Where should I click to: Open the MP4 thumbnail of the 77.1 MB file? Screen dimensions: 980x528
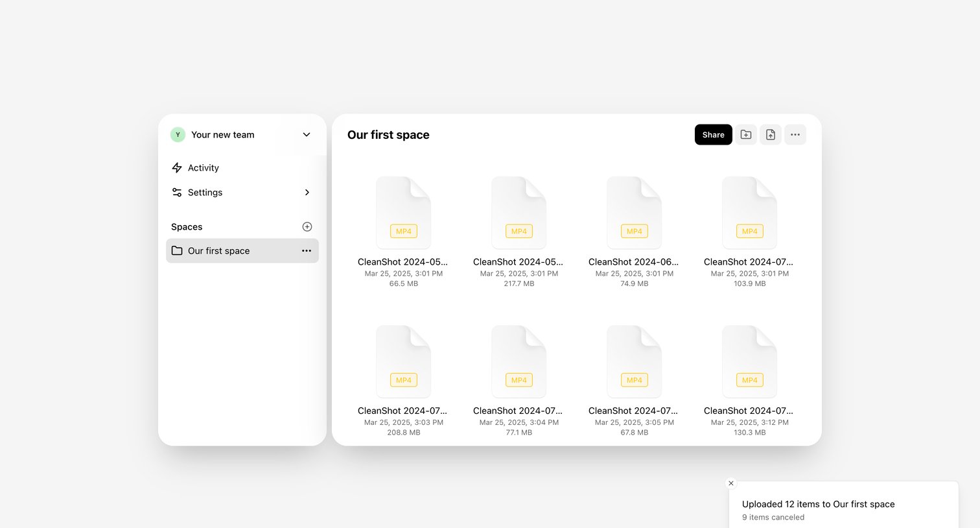pyautogui.click(x=519, y=362)
